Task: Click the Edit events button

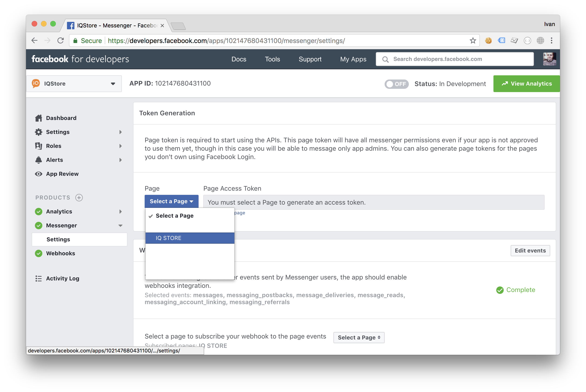Action: (530, 250)
